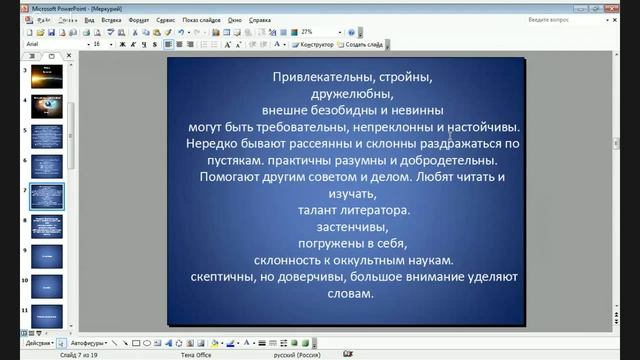Increase font size with the large A icon
The width and height of the screenshot is (640, 360).
(x=228, y=44)
